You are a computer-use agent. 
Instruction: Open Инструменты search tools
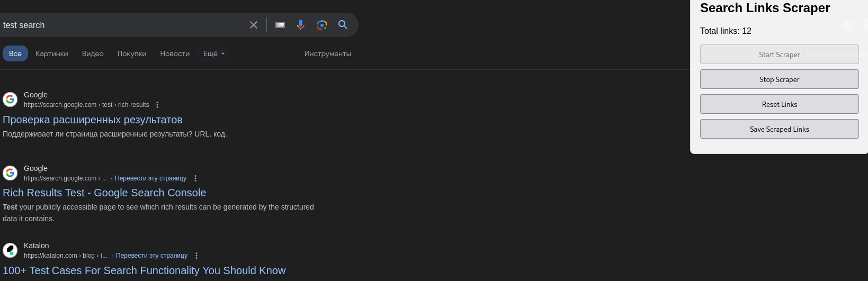[327, 53]
